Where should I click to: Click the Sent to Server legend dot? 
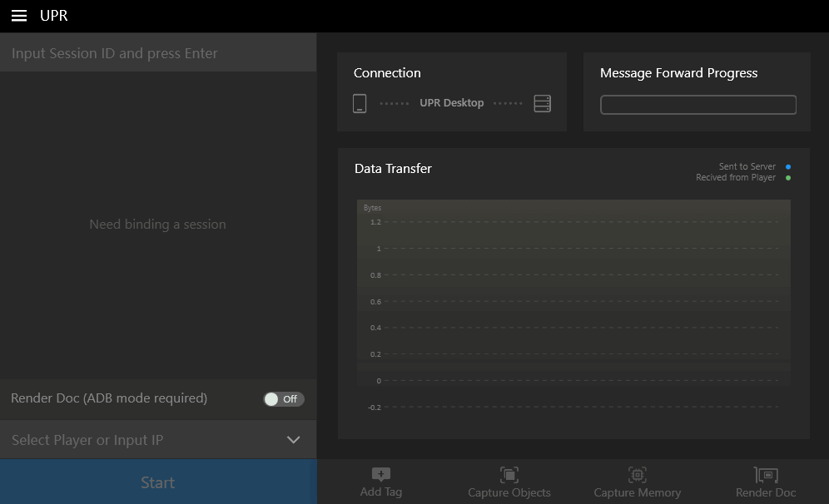[788, 167]
